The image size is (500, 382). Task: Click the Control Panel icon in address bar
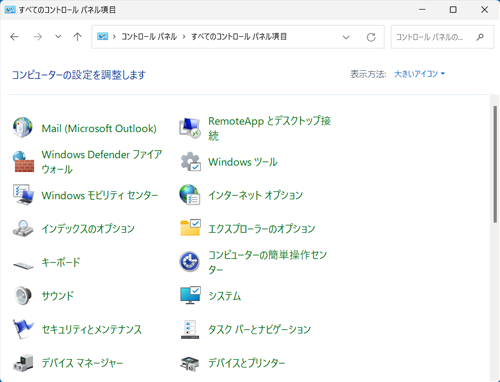coord(102,36)
